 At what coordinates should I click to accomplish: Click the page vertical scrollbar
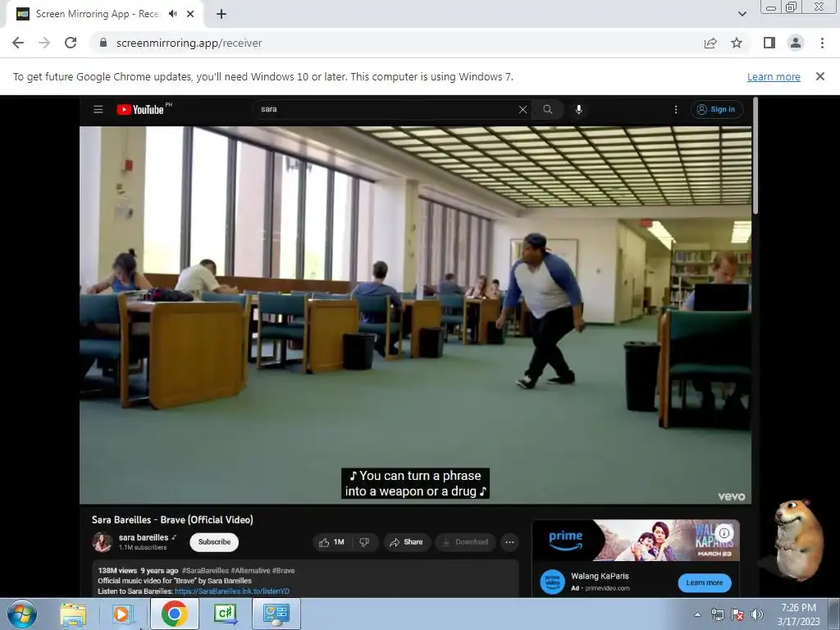[x=755, y=155]
